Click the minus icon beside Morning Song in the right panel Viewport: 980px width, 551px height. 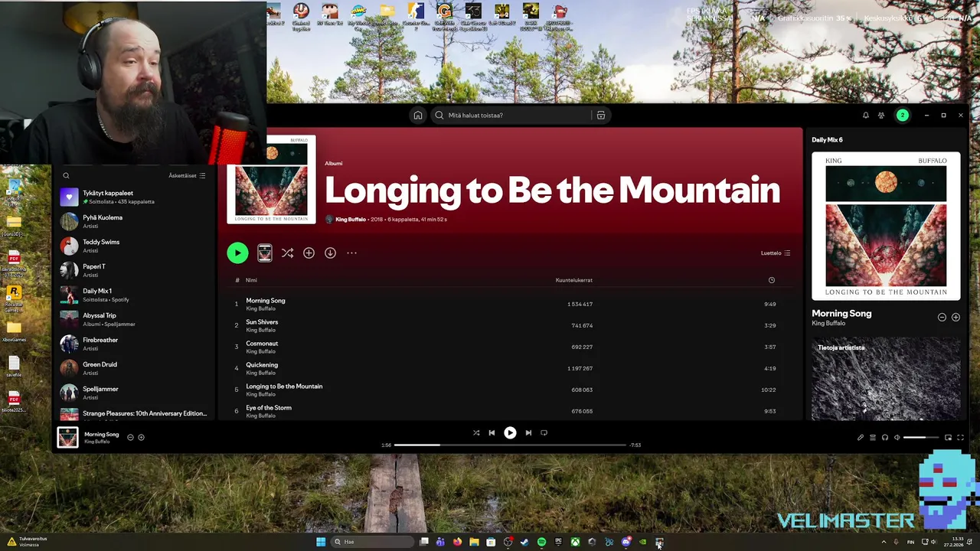[x=942, y=318]
